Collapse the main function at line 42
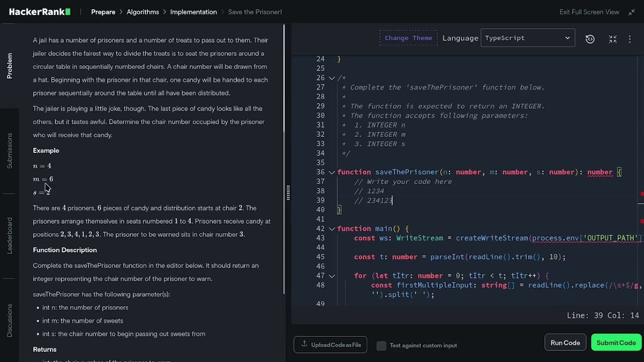 tap(332, 229)
